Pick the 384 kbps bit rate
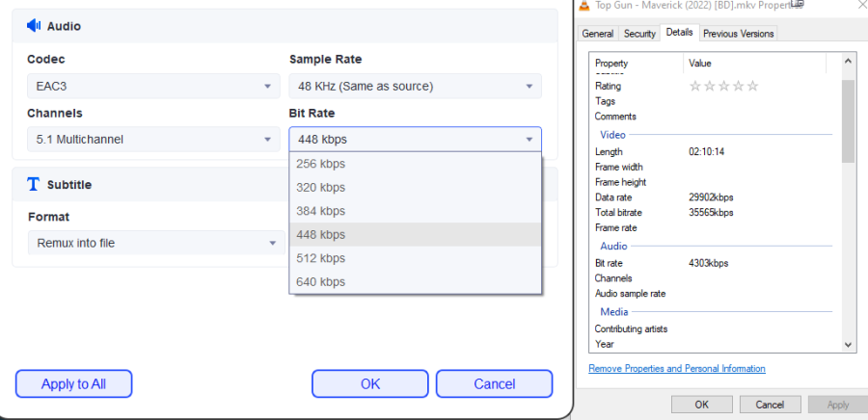Screen dimensions: 868x420 pyautogui.click(x=415, y=211)
